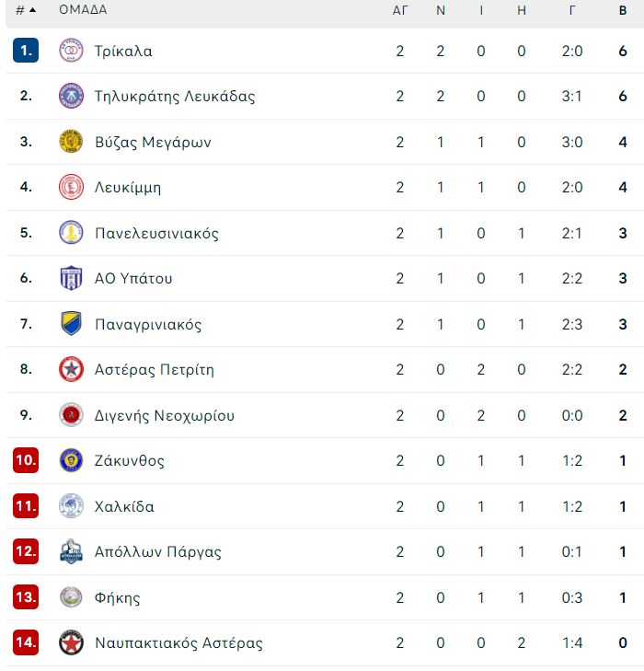Click the Τρίκαλα team crest icon

point(71,50)
